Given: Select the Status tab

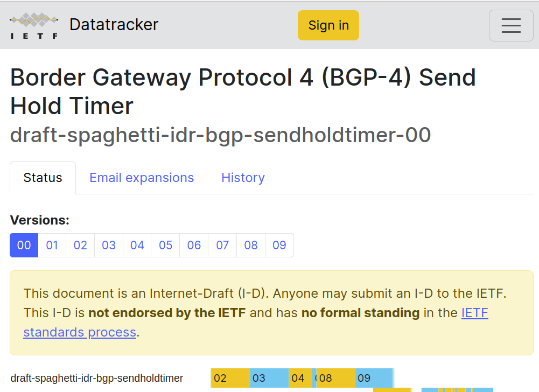Looking at the screenshot, I should (x=43, y=178).
